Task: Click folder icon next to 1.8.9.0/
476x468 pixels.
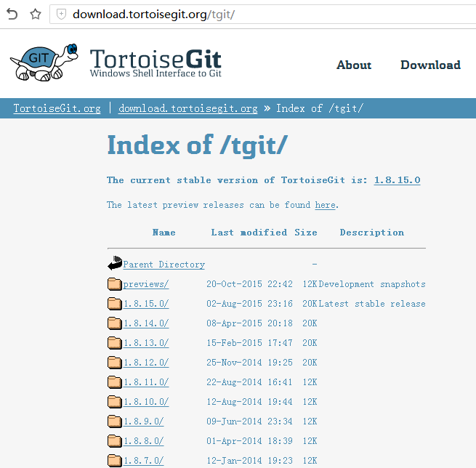Action: point(115,421)
